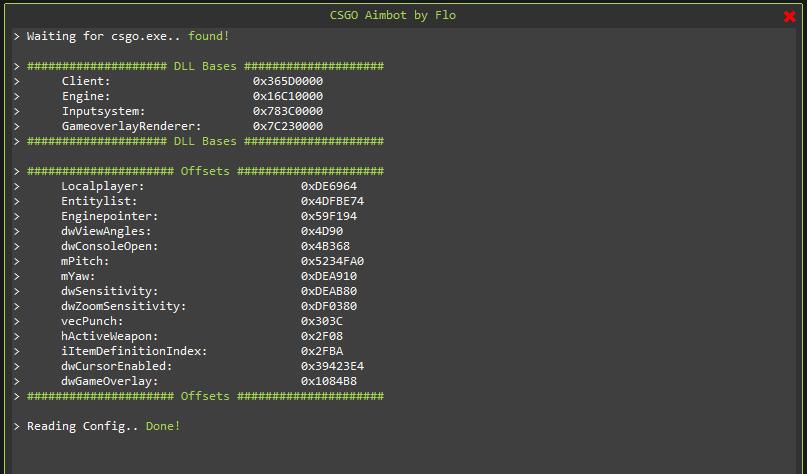This screenshot has height=474, width=807.
Task: Click the Enginepointer offset value 0x59F194
Action: (328, 216)
